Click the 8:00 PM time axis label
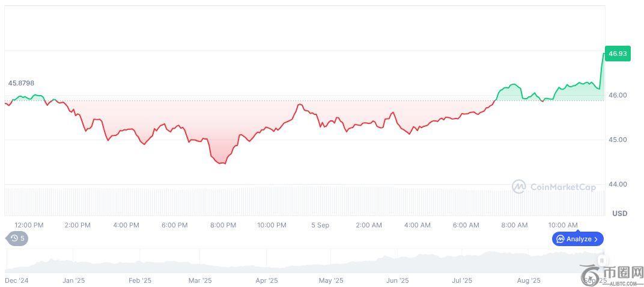Screen dimensions: 644x287 pos(223,225)
